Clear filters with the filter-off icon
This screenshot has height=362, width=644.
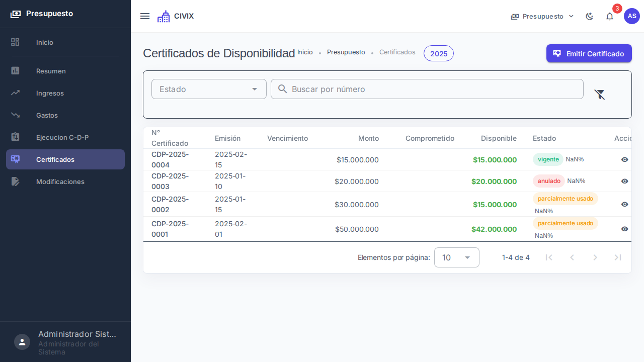coord(600,94)
